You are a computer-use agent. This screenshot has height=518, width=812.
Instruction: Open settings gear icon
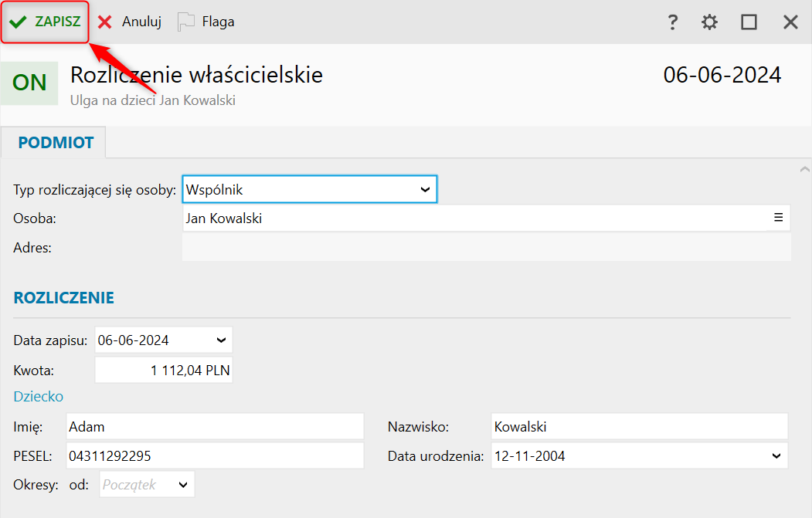[709, 22]
